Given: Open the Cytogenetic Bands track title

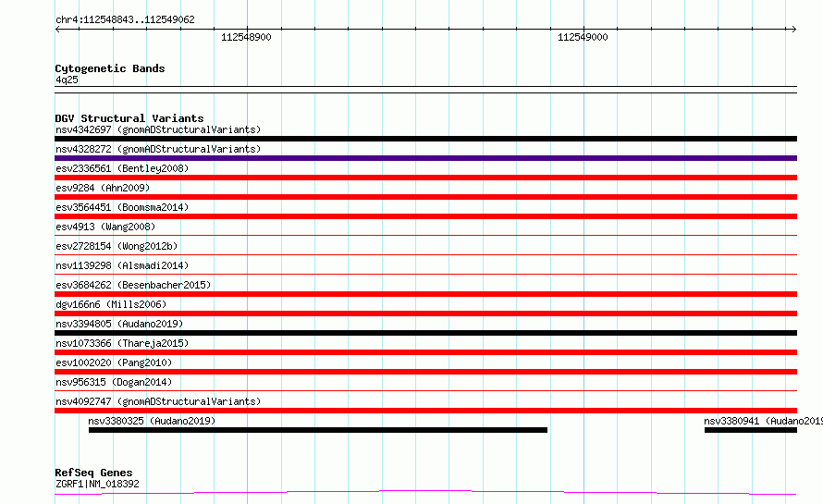Looking at the screenshot, I should [x=110, y=68].
